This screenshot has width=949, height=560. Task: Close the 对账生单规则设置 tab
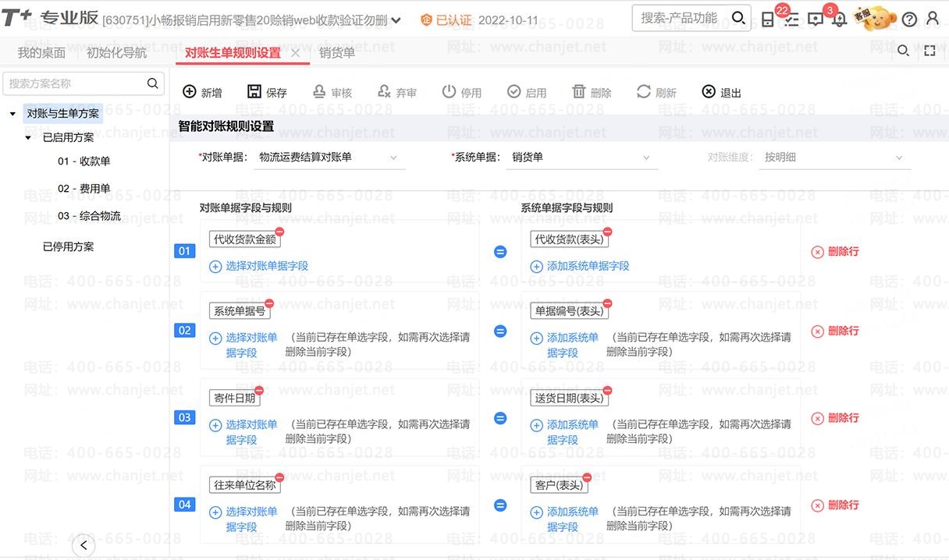point(295,53)
